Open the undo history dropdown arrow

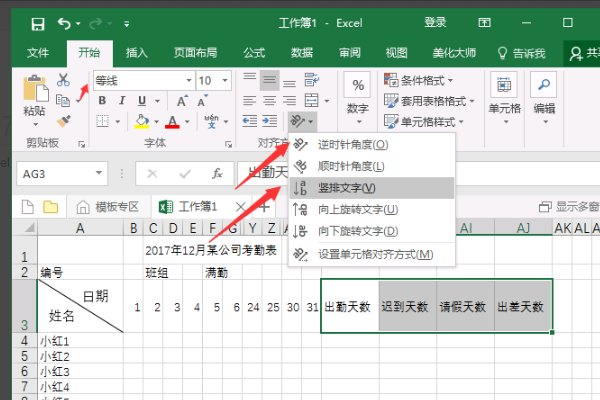[x=78, y=24]
